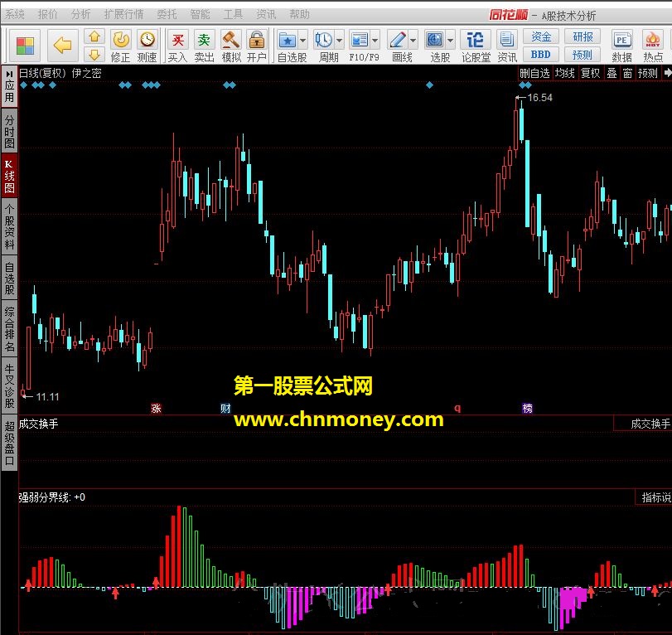Expand the F10/F9 dropdown arrow

[375, 41]
